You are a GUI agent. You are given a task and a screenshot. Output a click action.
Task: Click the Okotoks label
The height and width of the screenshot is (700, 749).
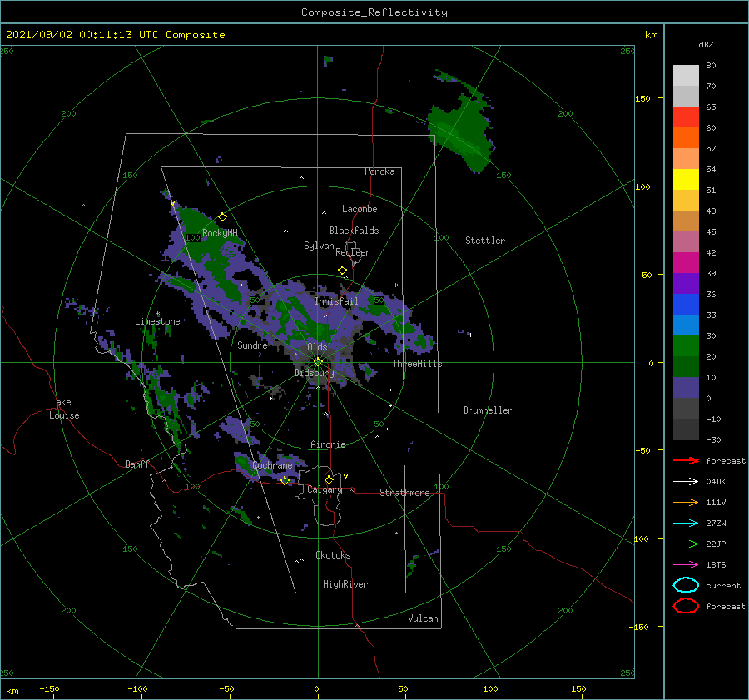(333, 555)
